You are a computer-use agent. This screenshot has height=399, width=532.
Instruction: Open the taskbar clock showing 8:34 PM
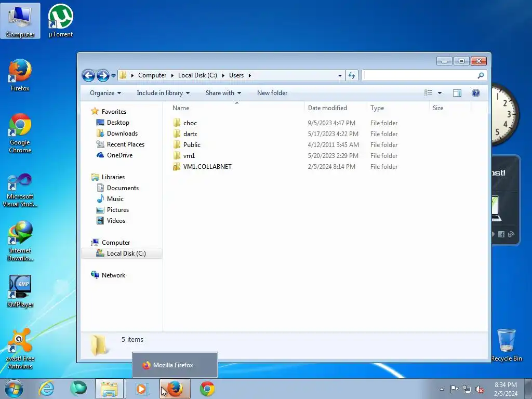[x=506, y=389]
